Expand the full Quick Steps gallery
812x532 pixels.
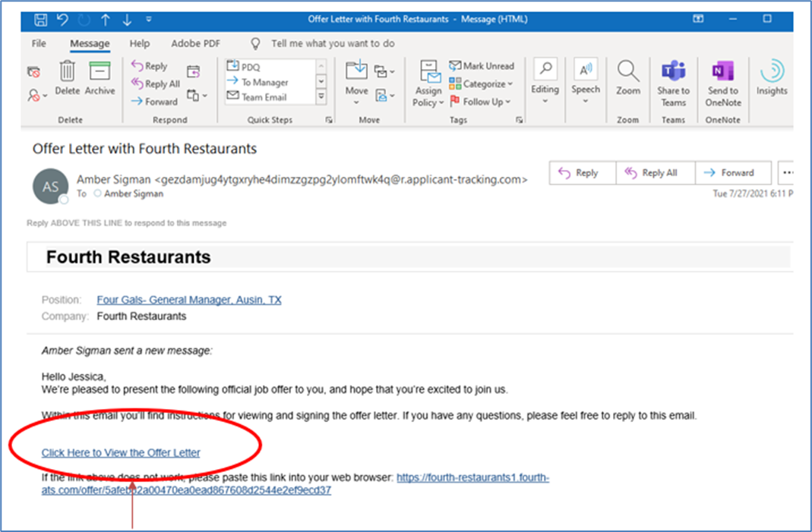[x=321, y=96]
